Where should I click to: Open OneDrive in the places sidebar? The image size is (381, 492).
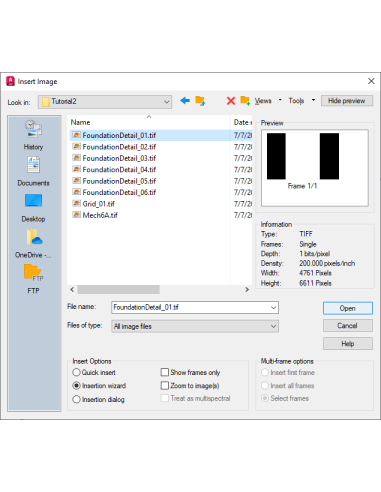33,244
